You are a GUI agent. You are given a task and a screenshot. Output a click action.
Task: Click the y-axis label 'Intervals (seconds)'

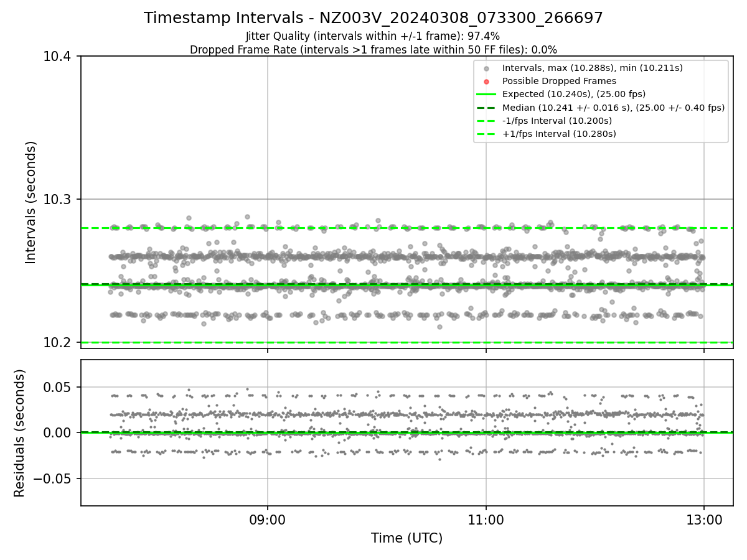(31, 202)
